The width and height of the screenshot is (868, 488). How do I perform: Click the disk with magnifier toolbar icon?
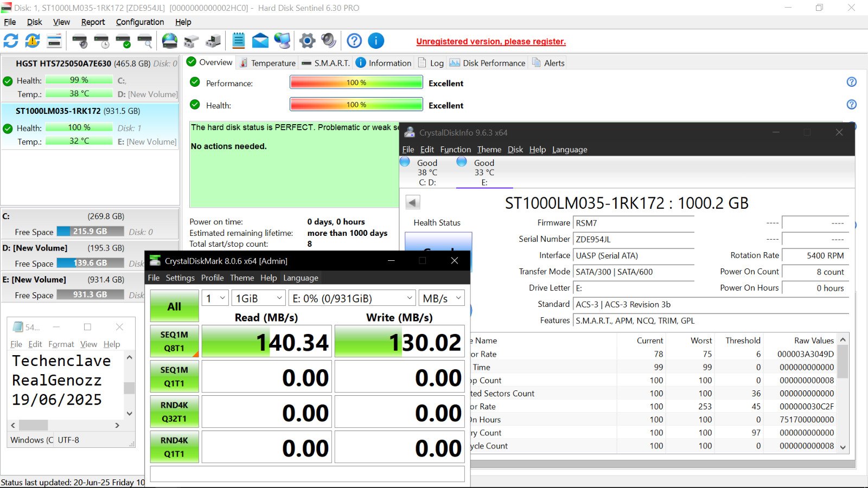click(x=145, y=41)
